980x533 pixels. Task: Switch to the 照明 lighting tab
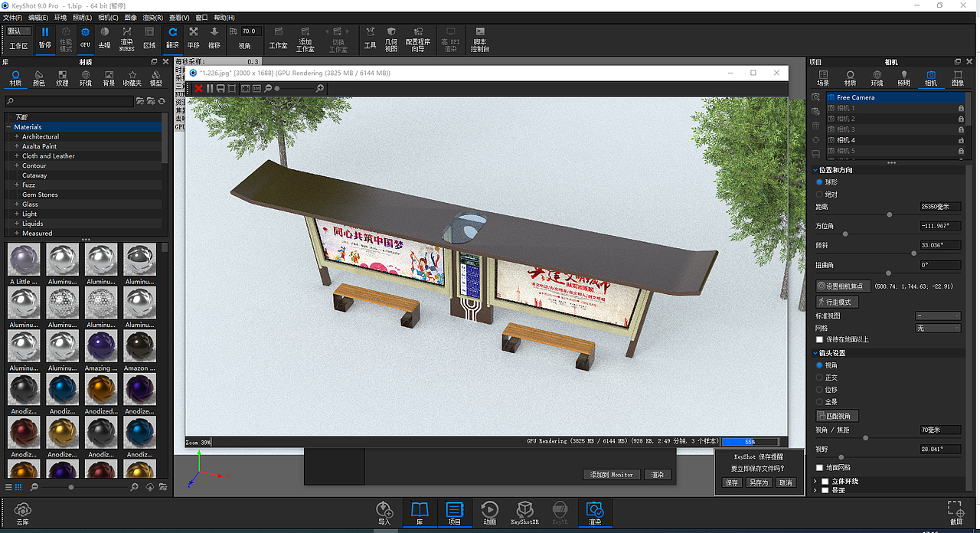tap(903, 78)
